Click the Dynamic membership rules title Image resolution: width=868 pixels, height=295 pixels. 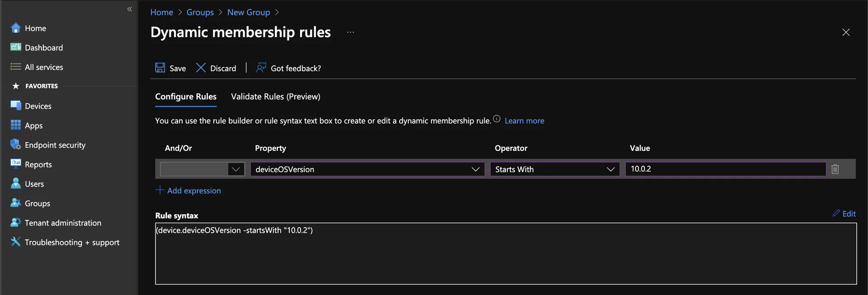point(241,32)
